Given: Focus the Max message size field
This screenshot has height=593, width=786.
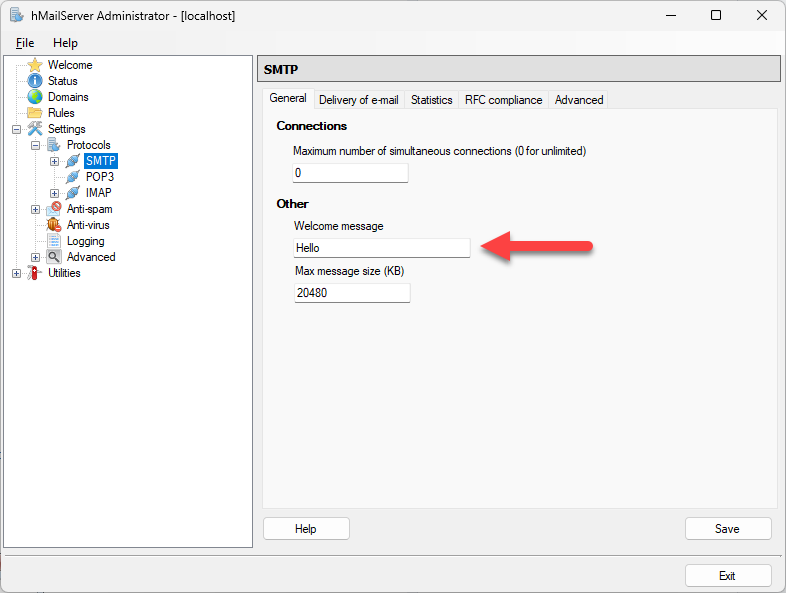Looking at the screenshot, I should tap(352, 293).
